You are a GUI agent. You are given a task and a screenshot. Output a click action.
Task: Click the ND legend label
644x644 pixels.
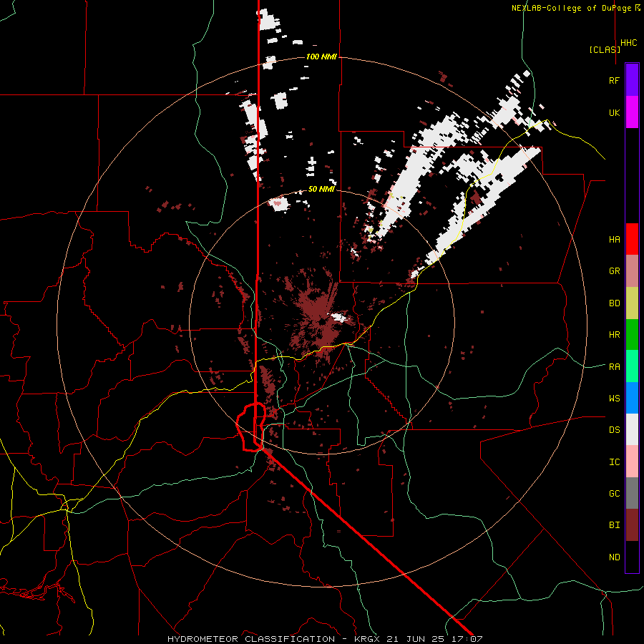[614, 557]
